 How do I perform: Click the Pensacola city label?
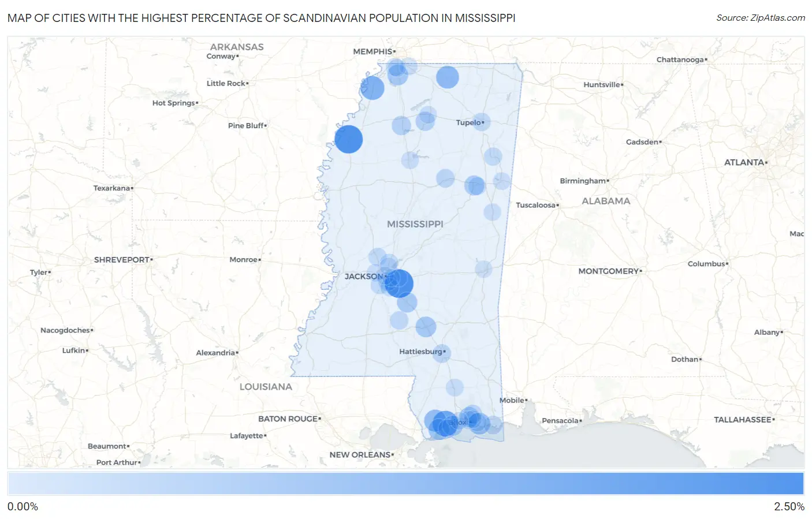[560, 420]
